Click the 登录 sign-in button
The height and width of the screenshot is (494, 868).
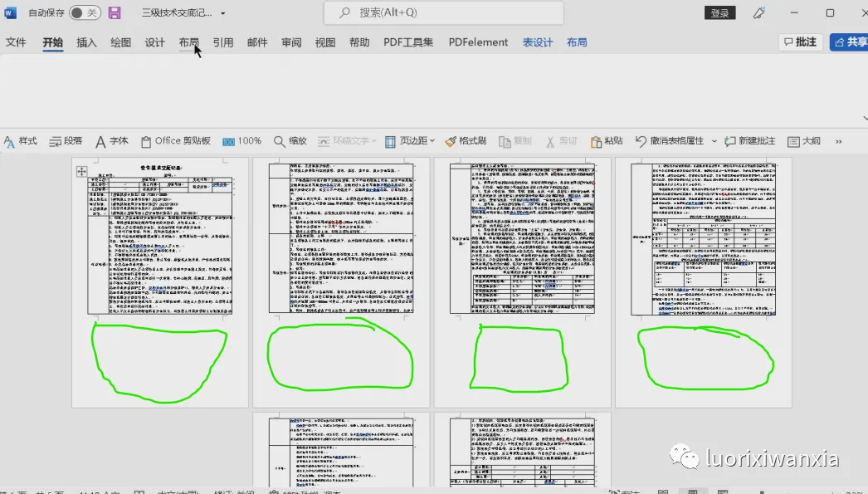click(719, 12)
